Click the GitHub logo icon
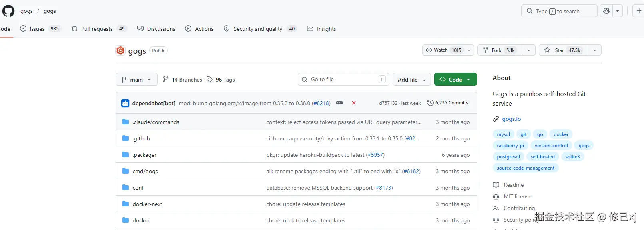The width and height of the screenshot is (644, 230). coord(8,11)
